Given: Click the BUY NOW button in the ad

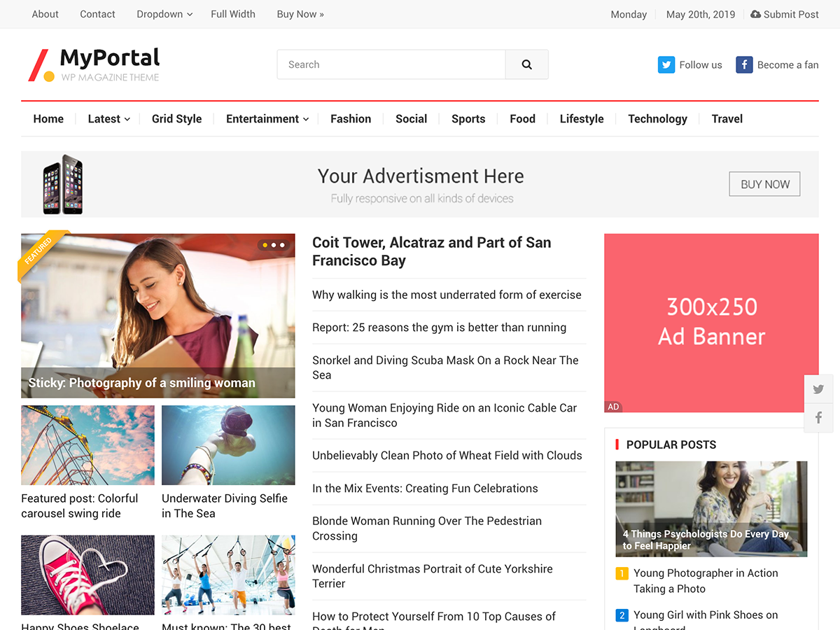Looking at the screenshot, I should click(764, 183).
